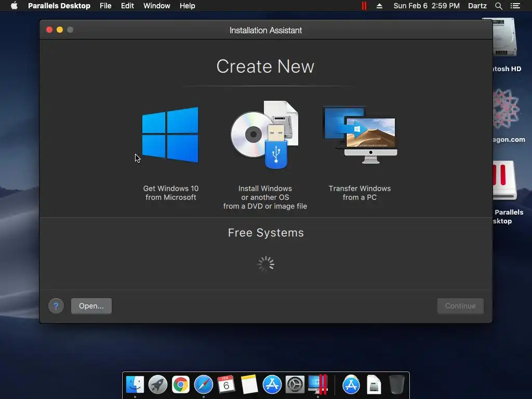Screen dimensions: 532x399
Task: Launch Google Chrome from the Dock
Action: tap(180, 385)
